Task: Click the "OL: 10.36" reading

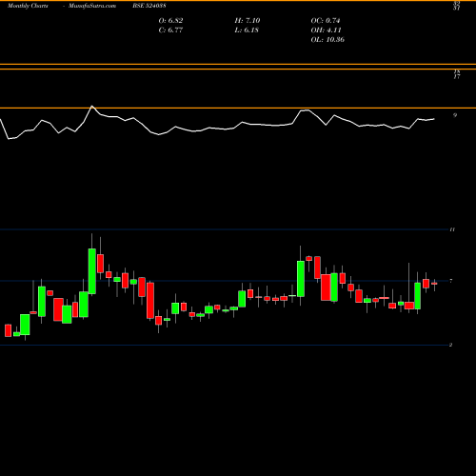Action: click(x=327, y=40)
